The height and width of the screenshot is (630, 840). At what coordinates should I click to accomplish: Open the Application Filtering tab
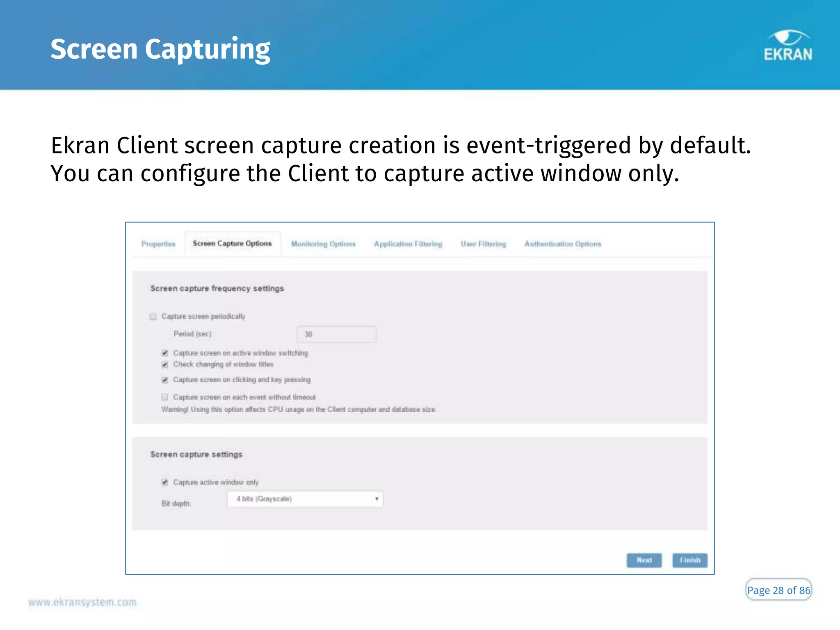pyautogui.click(x=408, y=244)
